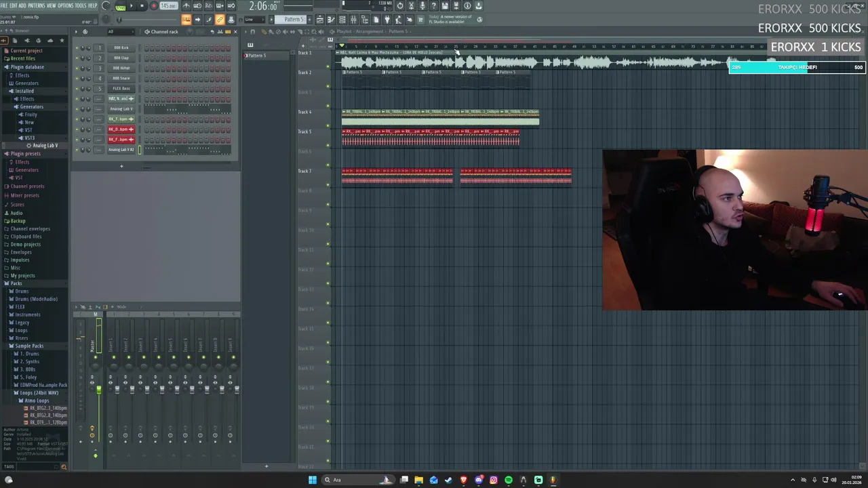This screenshot has width=868, height=488.
Task: Mute the 808 Kick channel LED
Action: (77, 47)
